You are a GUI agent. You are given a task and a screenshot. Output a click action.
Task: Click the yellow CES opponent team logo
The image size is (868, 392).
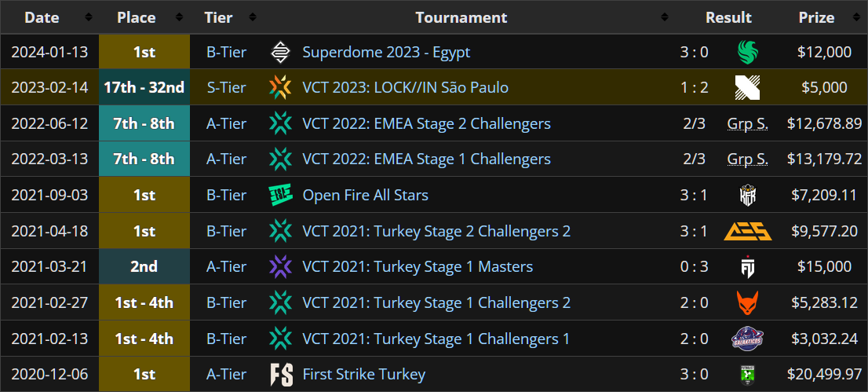(748, 231)
